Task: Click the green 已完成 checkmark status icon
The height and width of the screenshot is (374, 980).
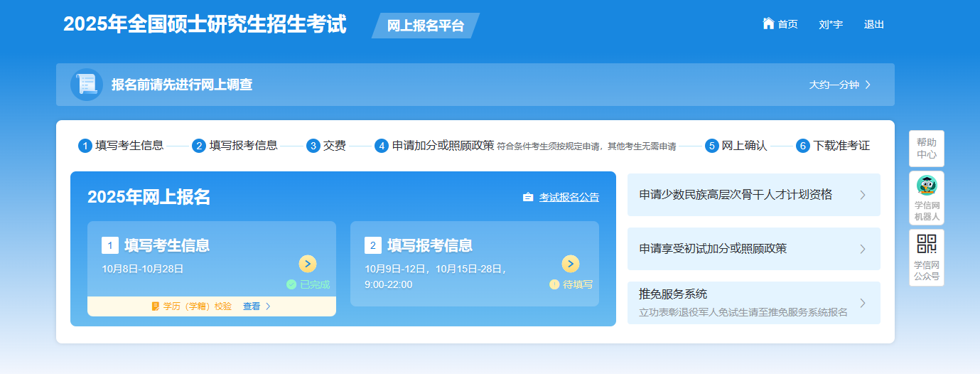Action: click(291, 284)
